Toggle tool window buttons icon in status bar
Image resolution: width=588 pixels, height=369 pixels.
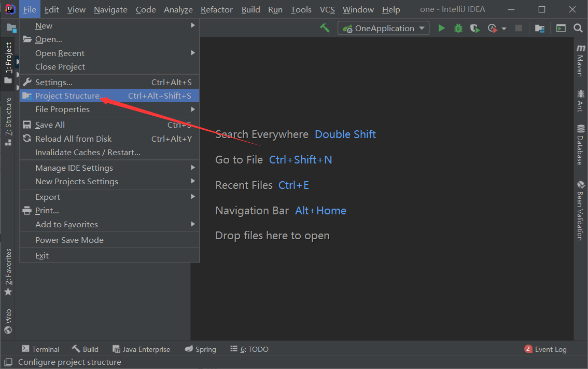8,362
